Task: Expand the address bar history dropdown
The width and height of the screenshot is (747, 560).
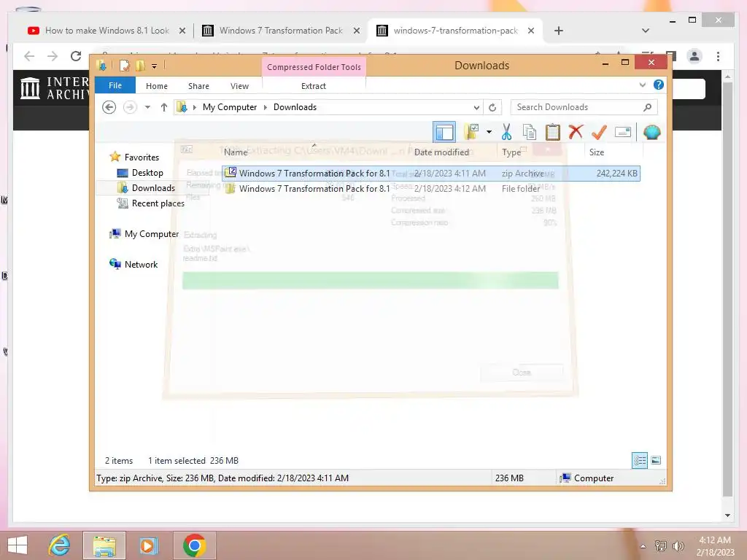Action: click(x=476, y=108)
